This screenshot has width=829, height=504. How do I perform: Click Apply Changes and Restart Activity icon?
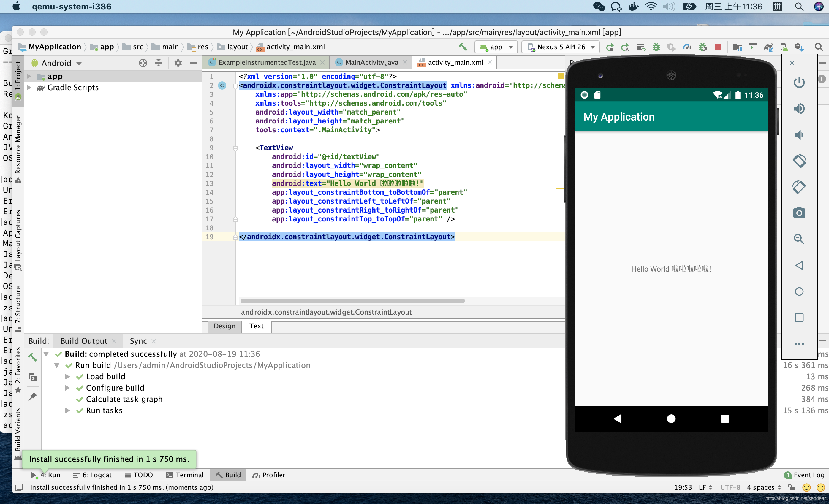625,47
